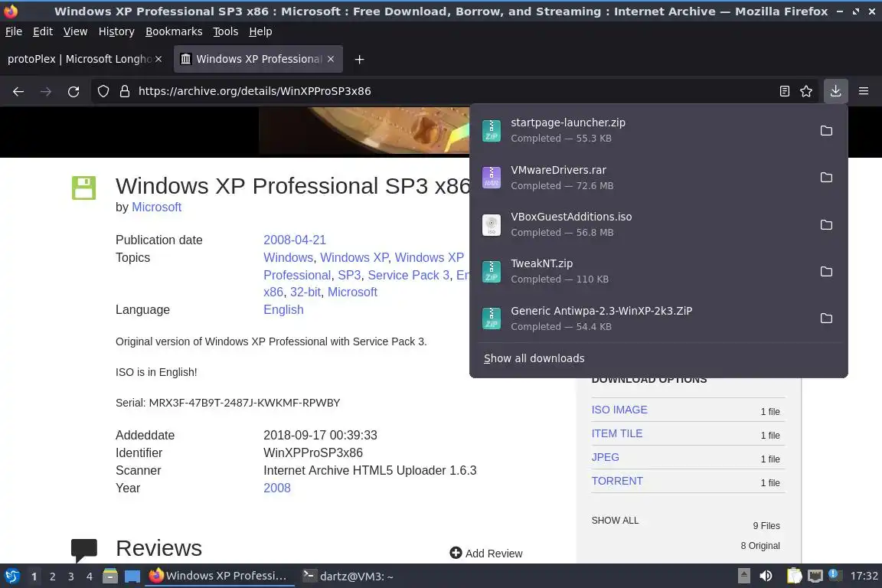Viewport: 882px width, 588px height.
Task: Click the 2008-04-21 publication date link
Action: (x=295, y=240)
